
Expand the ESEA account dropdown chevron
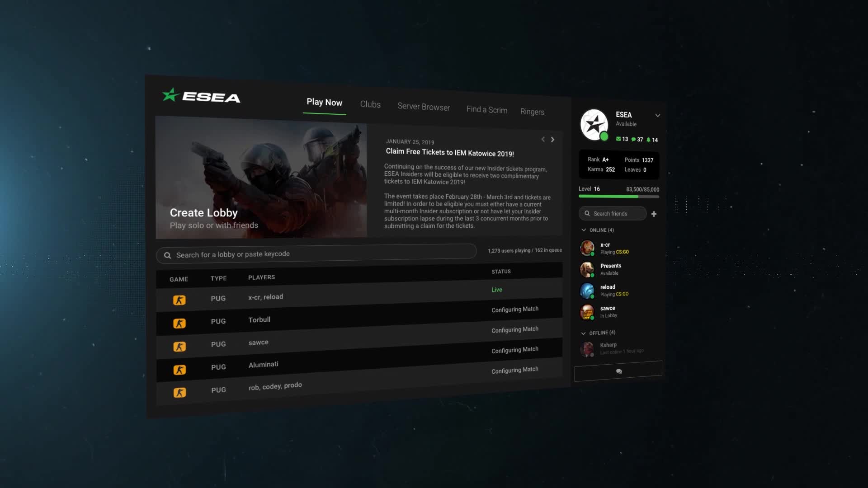[658, 116]
